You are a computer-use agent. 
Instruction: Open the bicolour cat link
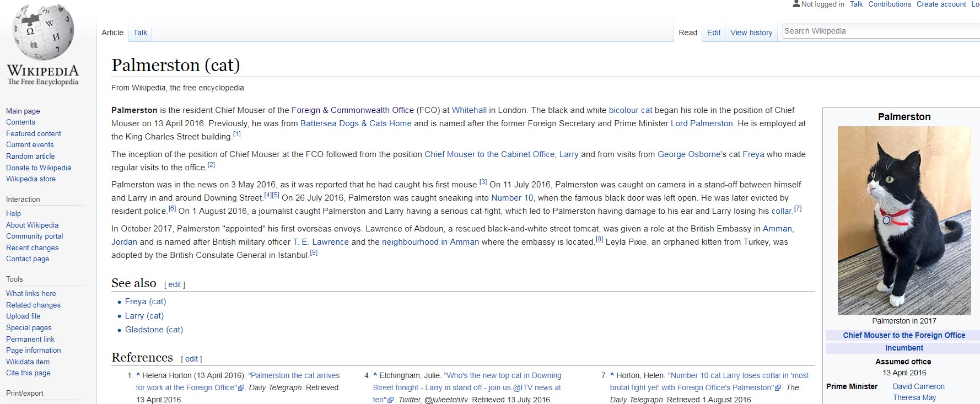(631, 110)
